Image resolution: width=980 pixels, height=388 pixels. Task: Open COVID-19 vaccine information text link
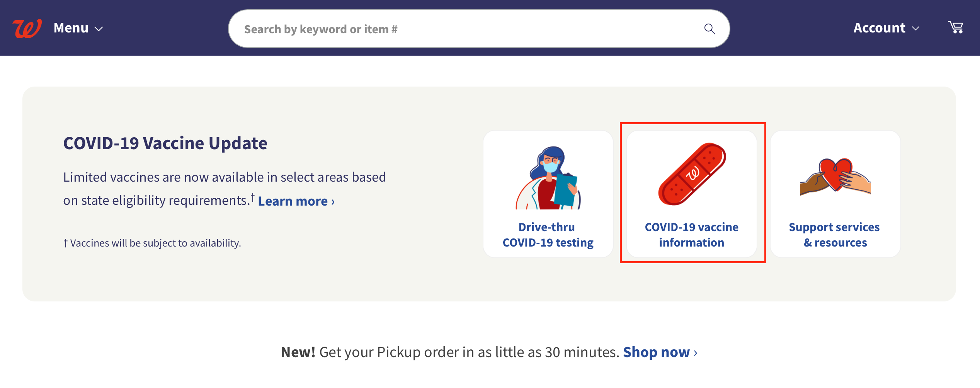(692, 235)
